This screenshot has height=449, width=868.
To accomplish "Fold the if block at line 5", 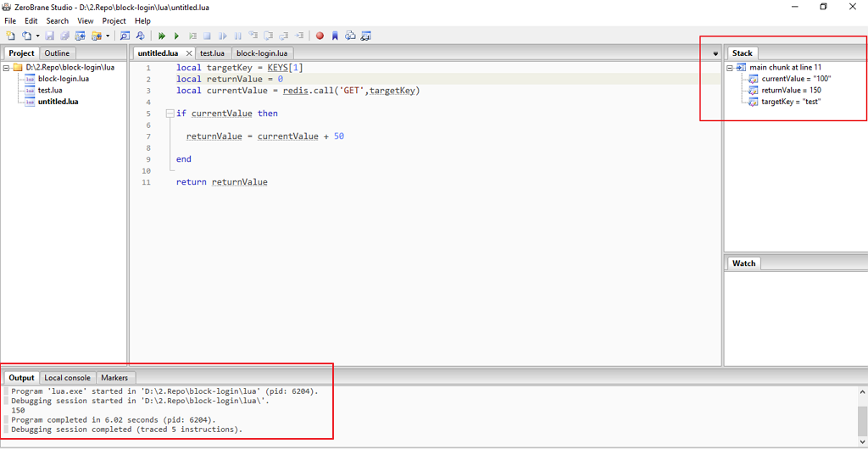I will coord(170,114).
